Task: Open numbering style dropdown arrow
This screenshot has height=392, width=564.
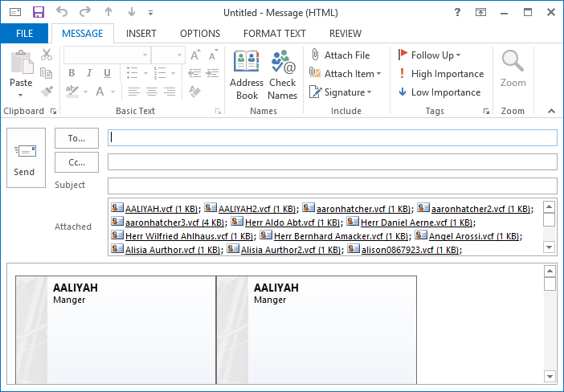Action: 173,73
